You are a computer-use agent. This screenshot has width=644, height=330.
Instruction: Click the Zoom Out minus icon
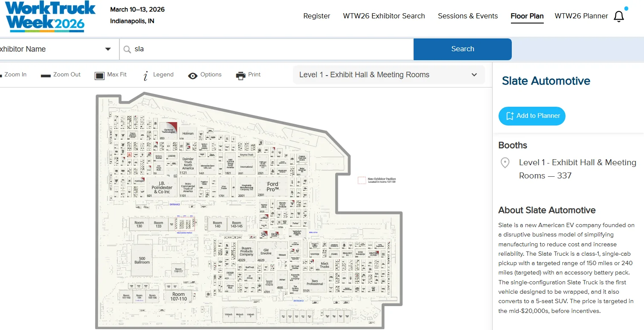46,76
